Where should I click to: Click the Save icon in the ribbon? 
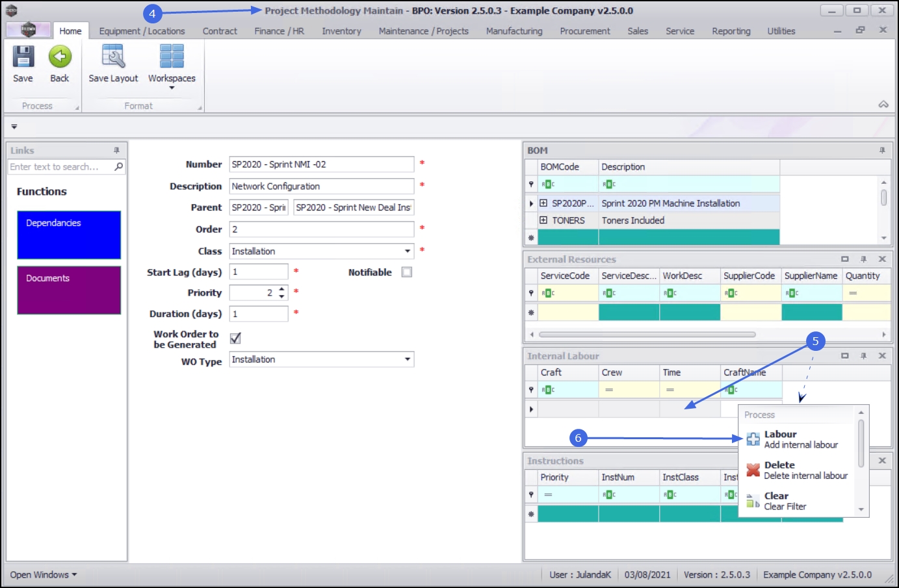tap(23, 57)
